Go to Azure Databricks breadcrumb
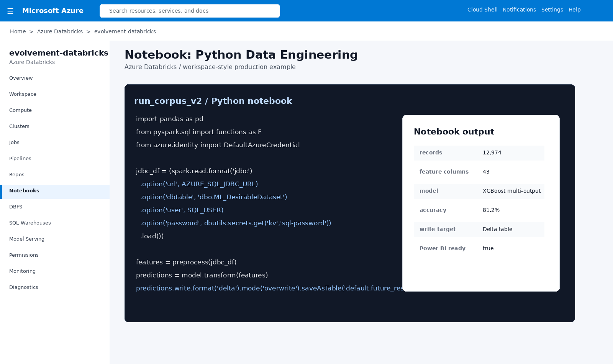The image size is (613, 364). pos(60,31)
